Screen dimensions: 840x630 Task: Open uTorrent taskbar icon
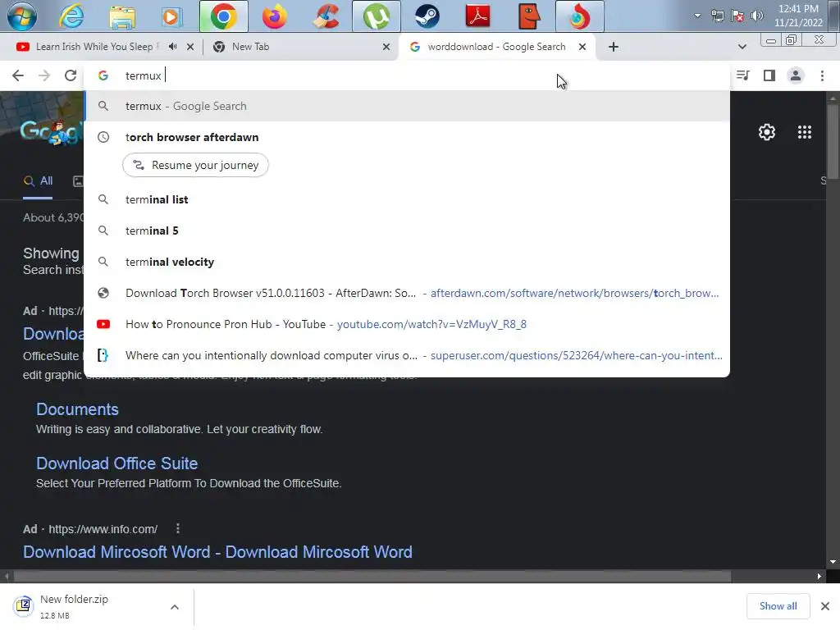(377, 16)
